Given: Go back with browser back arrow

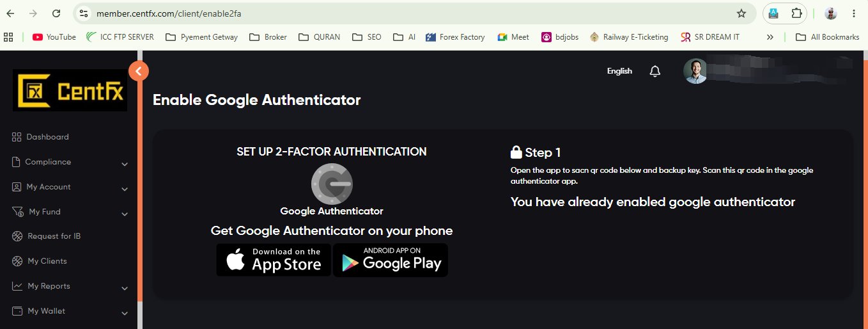Looking at the screenshot, I should 10,13.
